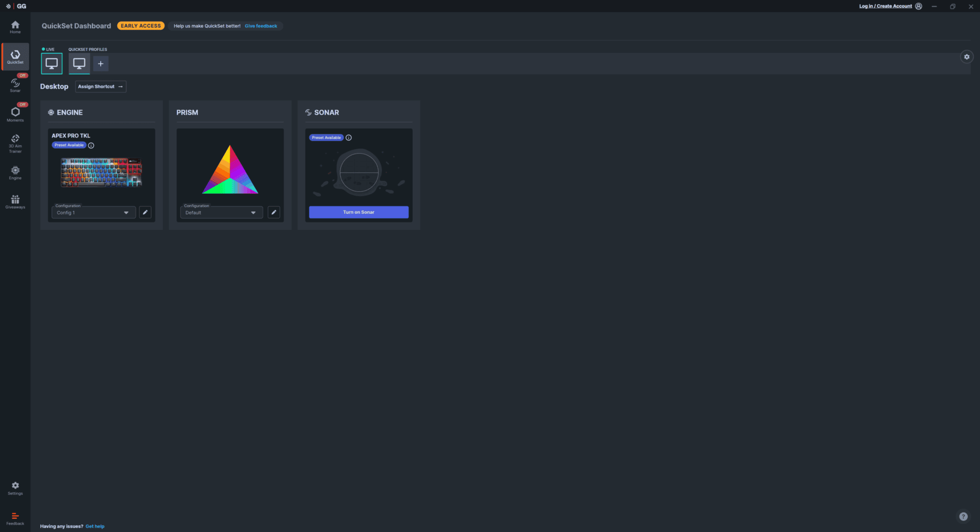Viewport: 980px width, 532px height.
Task: Select the second QuickSet profile monitor icon
Action: (79, 63)
